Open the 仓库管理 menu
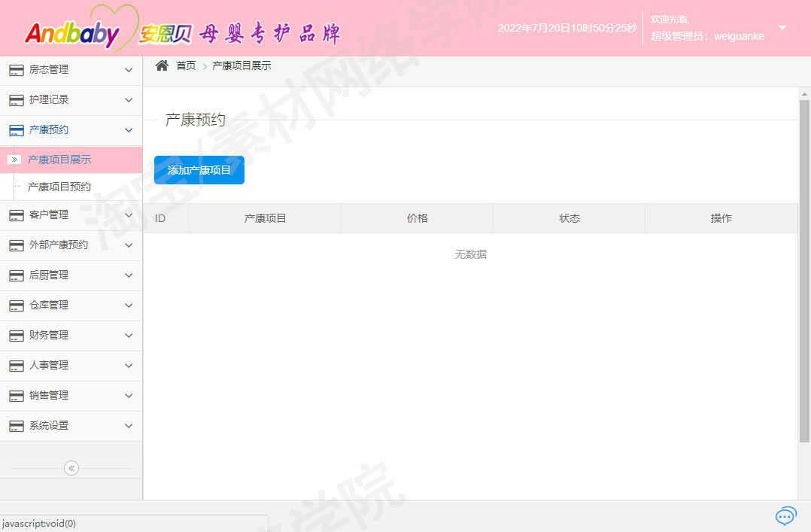811x532 pixels. (71, 306)
